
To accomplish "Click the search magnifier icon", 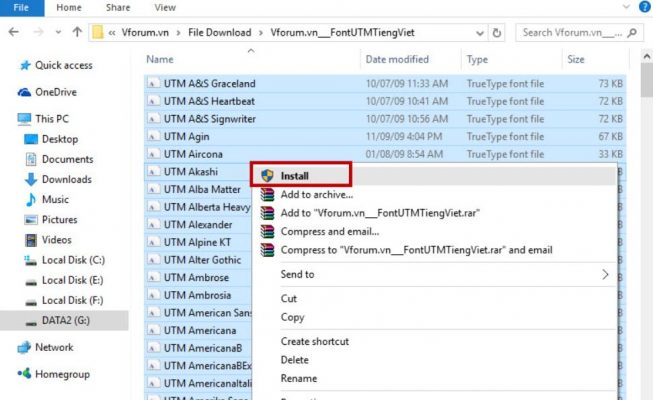I will point(632,32).
